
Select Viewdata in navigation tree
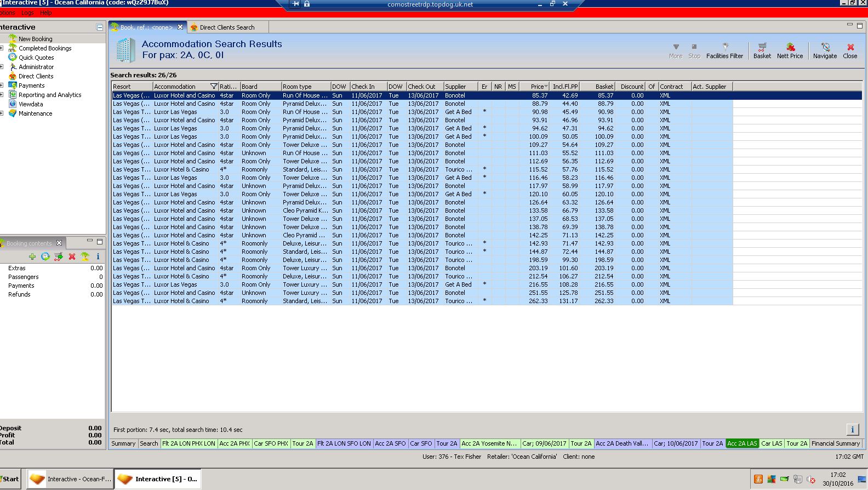tap(31, 104)
